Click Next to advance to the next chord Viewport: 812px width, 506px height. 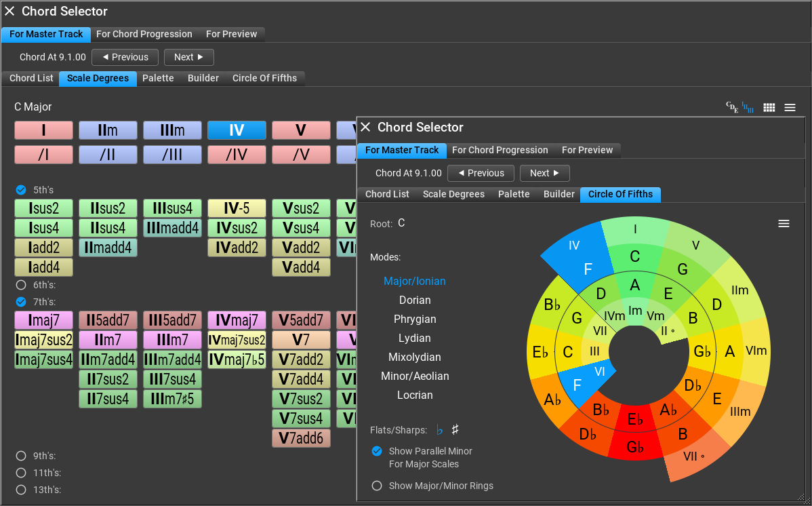pyautogui.click(x=544, y=173)
